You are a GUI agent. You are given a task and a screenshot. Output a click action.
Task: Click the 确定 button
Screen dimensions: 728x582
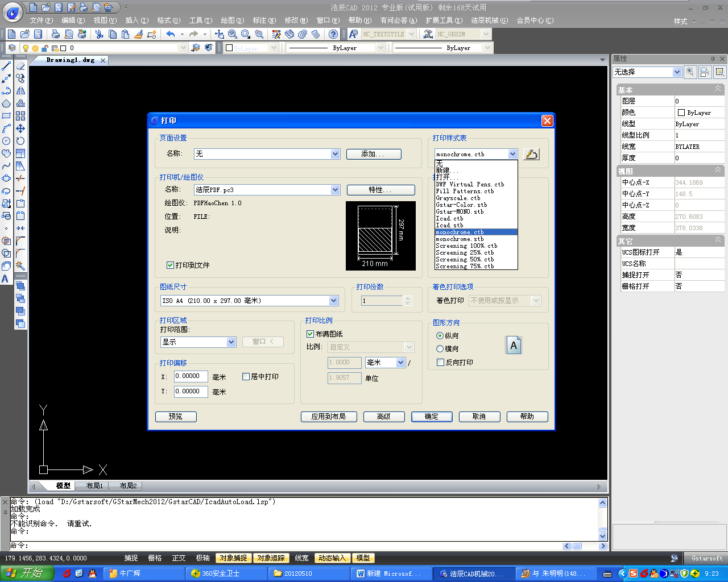click(x=432, y=417)
